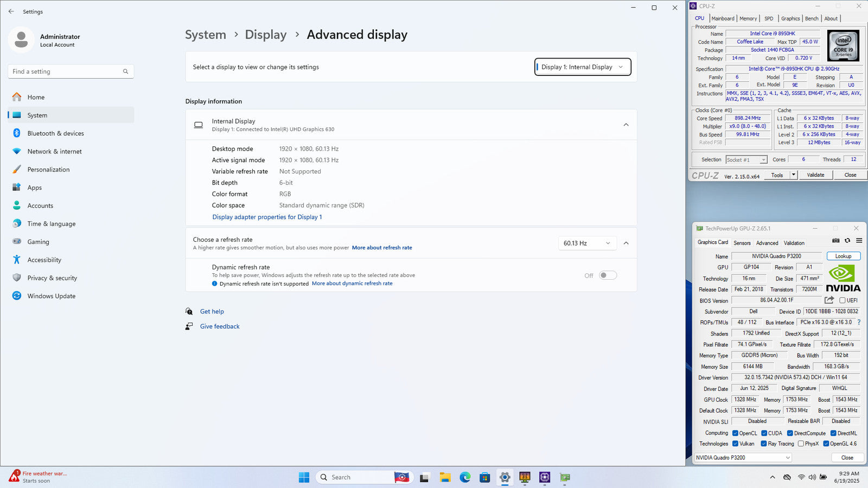The image size is (868, 488).
Task: Open Display adapter properties for Display 1
Action: (267, 217)
